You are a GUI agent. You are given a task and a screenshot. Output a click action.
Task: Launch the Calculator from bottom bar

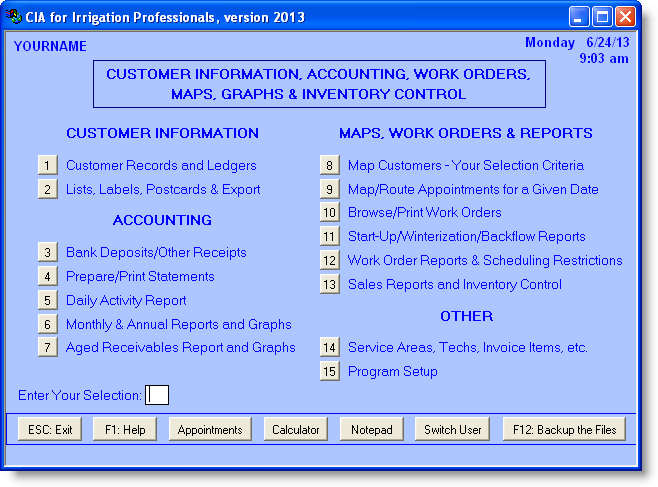(x=296, y=430)
